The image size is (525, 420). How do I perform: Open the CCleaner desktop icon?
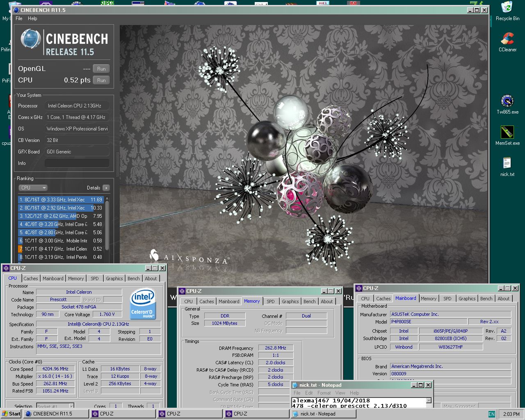point(507,42)
